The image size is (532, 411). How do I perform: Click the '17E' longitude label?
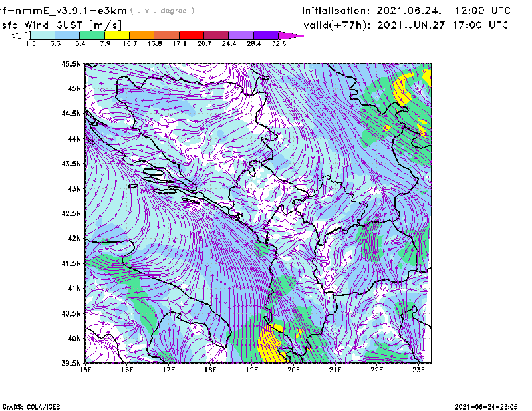pyautogui.click(x=169, y=370)
